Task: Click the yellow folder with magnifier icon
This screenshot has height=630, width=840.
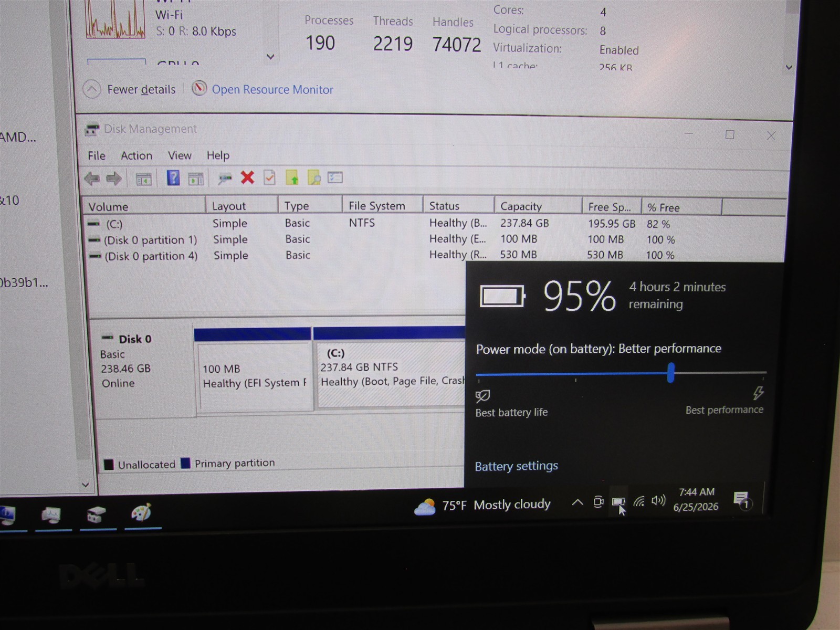Action: (x=314, y=178)
